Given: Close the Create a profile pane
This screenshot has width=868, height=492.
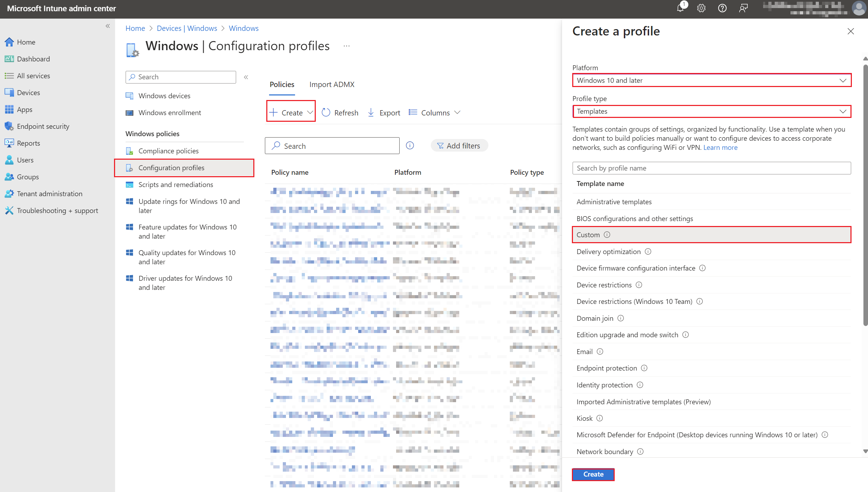Looking at the screenshot, I should point(850,31).
